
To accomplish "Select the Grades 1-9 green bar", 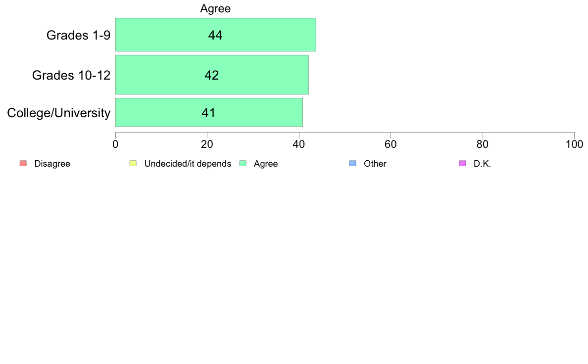I will (x=216, y=35).
